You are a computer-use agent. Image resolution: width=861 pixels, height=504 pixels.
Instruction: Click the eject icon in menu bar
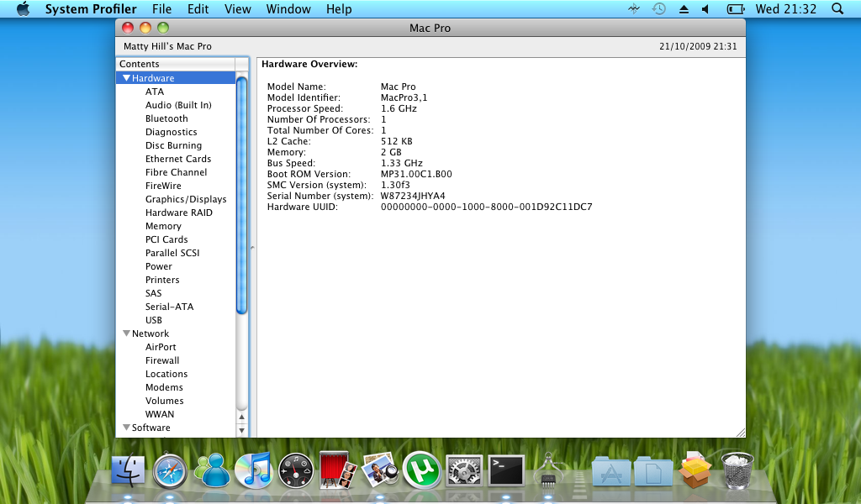[x=684, y=8]
